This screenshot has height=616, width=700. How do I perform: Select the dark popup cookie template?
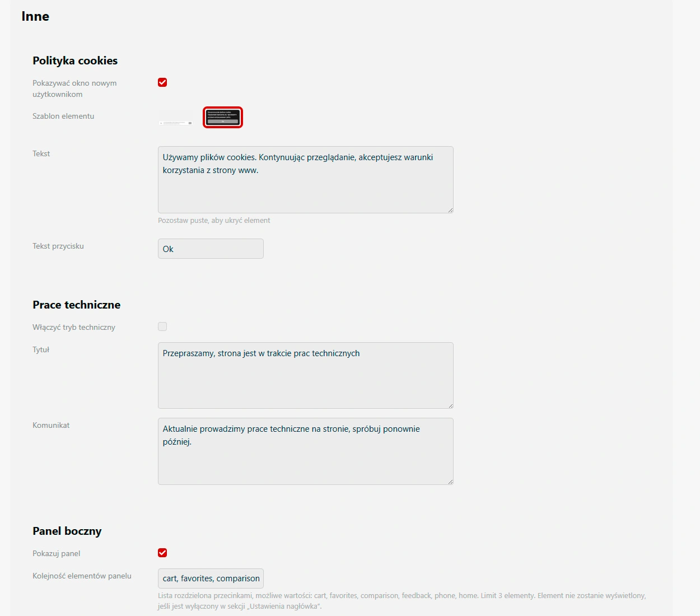[222, 117]
